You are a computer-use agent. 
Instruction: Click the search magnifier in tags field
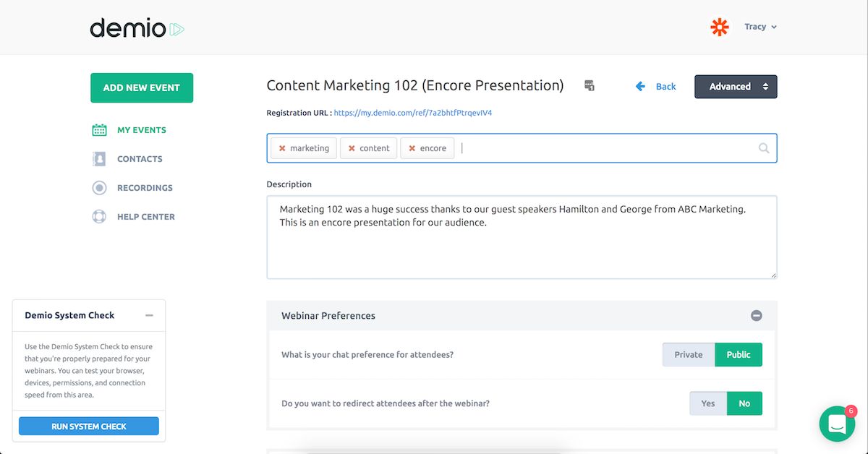[x=764, y=148]
